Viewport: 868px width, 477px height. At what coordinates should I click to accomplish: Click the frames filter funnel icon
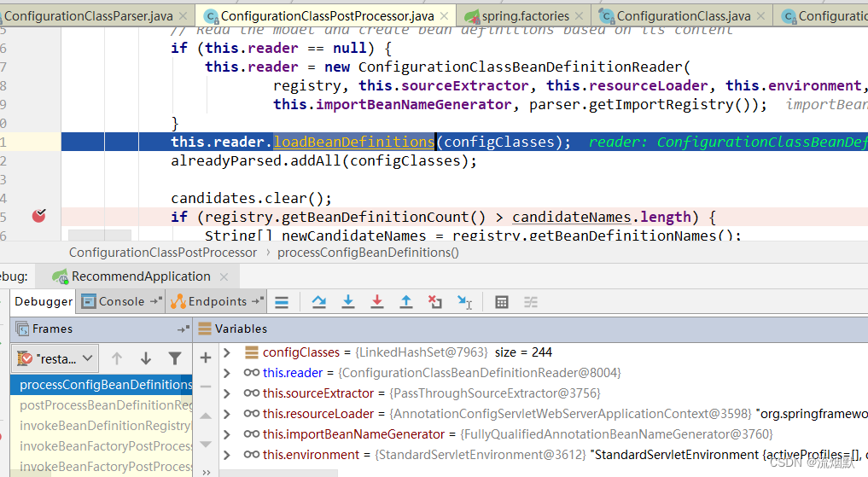click(x=175, y=358)
